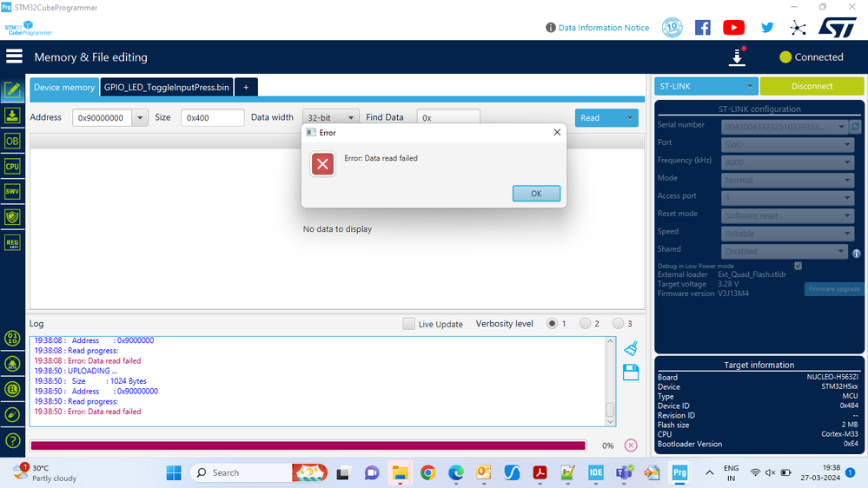The image size is (868, 488).
Task: Open ST community network icon
Action: click(x=798, y=28)
